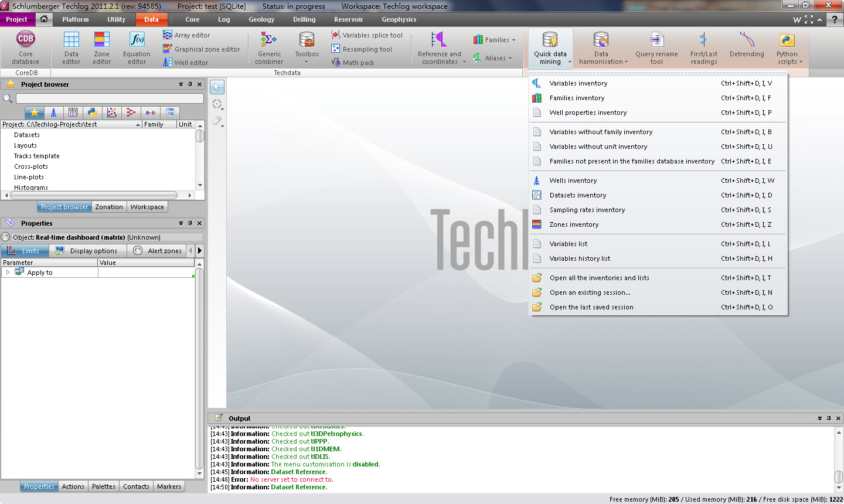Open the Well editor
This screenshot has width=844, height=504.
point(185,63)
